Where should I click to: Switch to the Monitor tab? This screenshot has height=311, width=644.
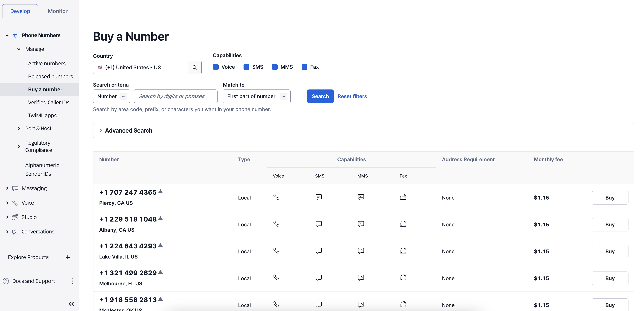(58, 11)
